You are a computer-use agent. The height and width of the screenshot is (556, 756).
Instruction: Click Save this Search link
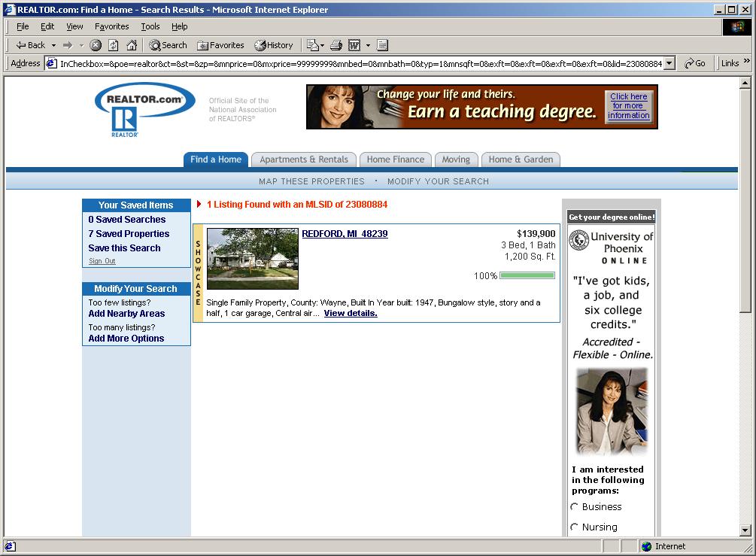(x=124, y=248)
